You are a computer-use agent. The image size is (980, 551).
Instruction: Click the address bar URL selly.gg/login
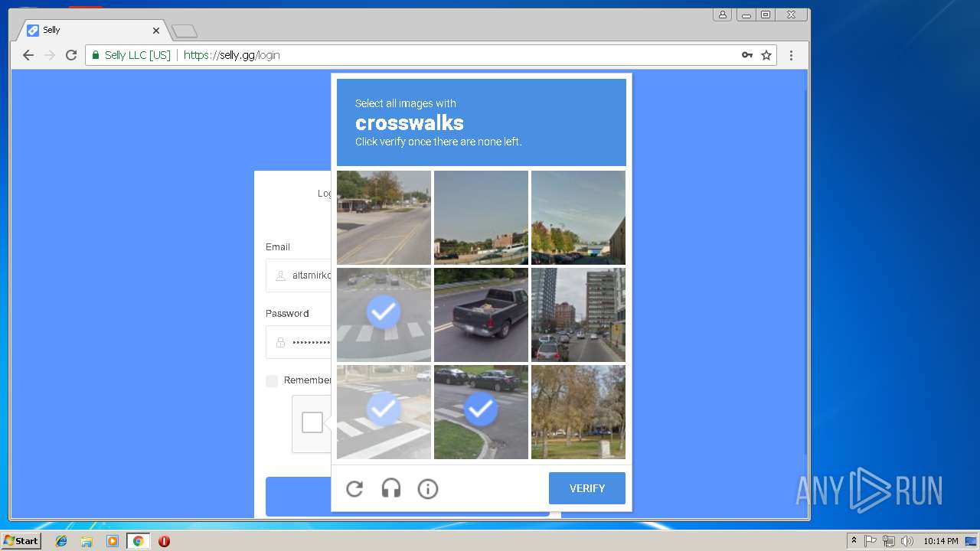pos(232,55)
